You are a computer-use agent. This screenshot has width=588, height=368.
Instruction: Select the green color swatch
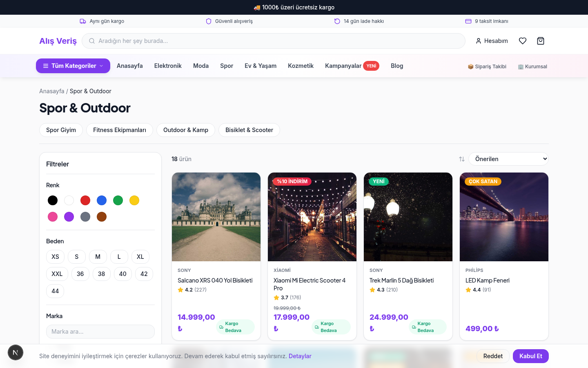pyautogui.click(x=118, y=200)
